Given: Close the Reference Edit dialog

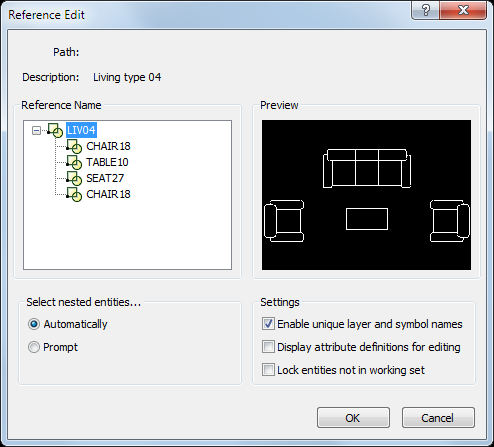Looking at the screenshot, I should (x=463, y=10).
